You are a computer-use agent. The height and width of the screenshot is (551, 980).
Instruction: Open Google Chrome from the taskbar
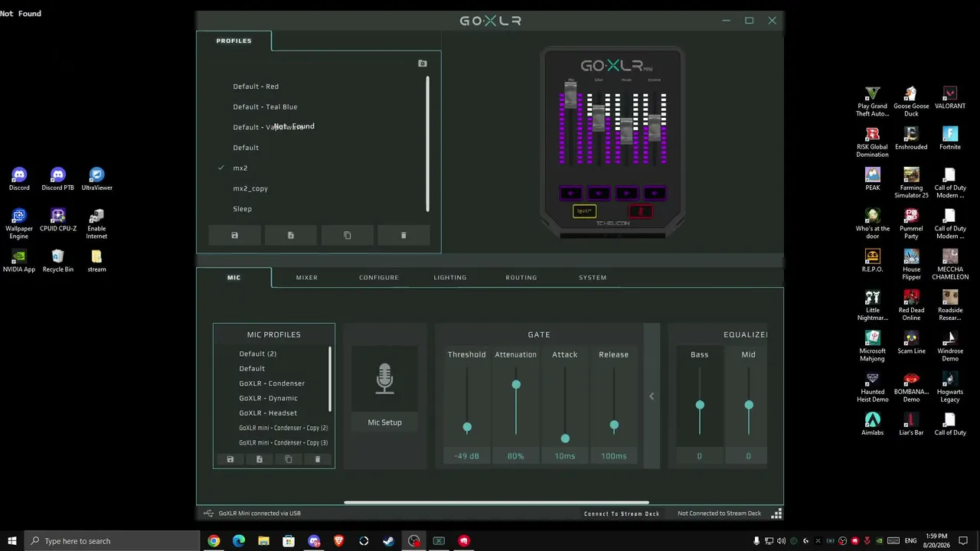click(x=214, y=541)
